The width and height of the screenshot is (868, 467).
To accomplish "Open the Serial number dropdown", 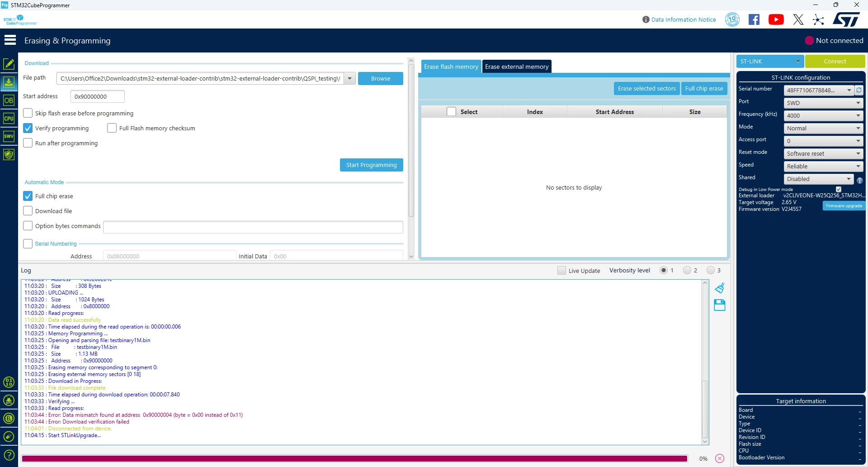I will 819,90.
